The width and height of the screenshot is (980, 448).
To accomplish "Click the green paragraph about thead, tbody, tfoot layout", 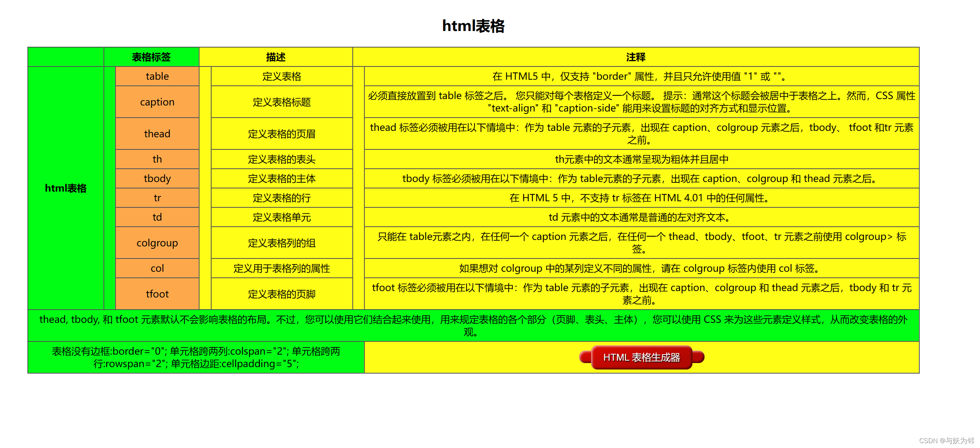I will (x=473, y=326).
